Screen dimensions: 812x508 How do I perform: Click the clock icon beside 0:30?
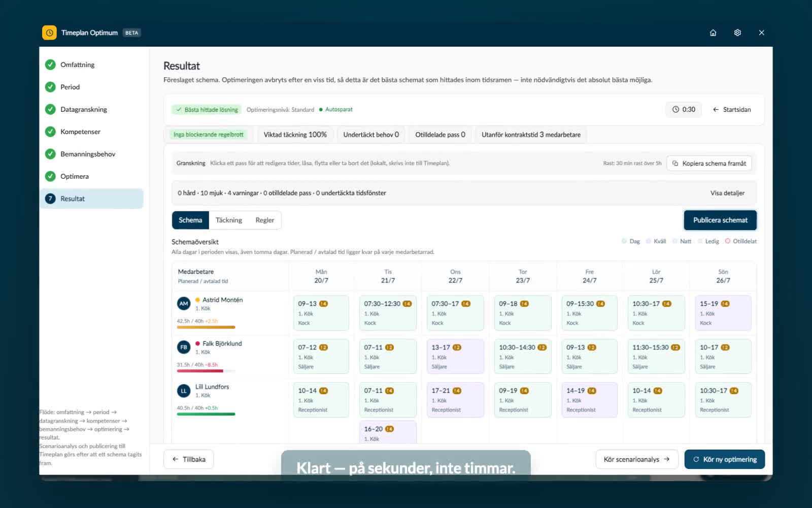675,109
